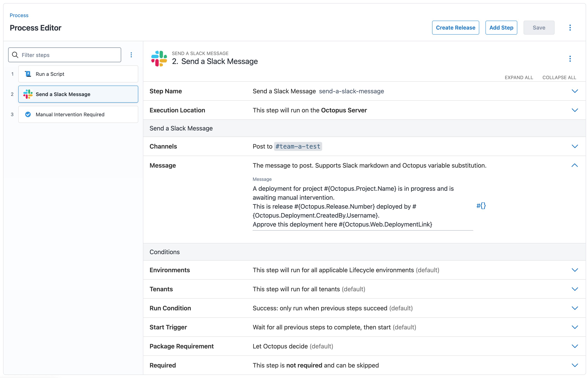This screenshot has width=588, height=378.
Task: Expand the Execution Location section
Action: [575, 110]
